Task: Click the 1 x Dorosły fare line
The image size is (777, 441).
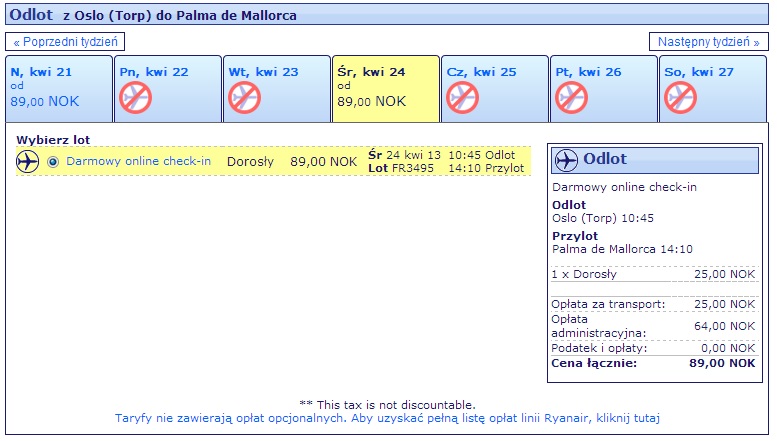Action: tap(654, 274)
